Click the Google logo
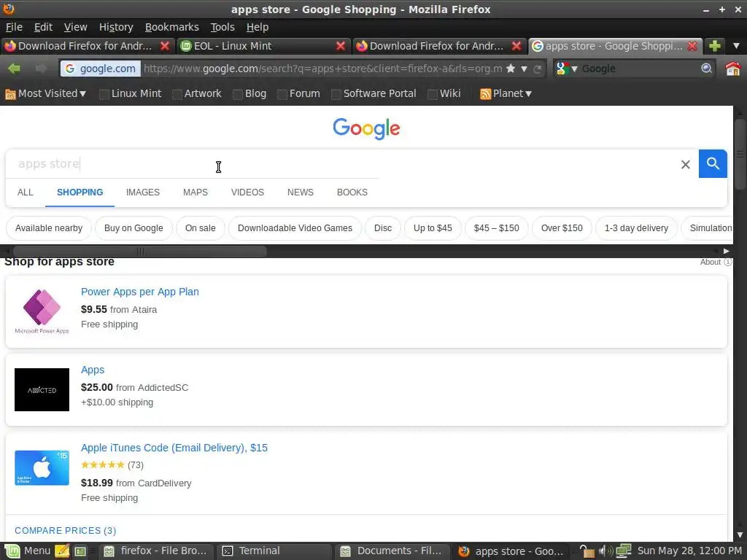 click(x=366, y=128)
